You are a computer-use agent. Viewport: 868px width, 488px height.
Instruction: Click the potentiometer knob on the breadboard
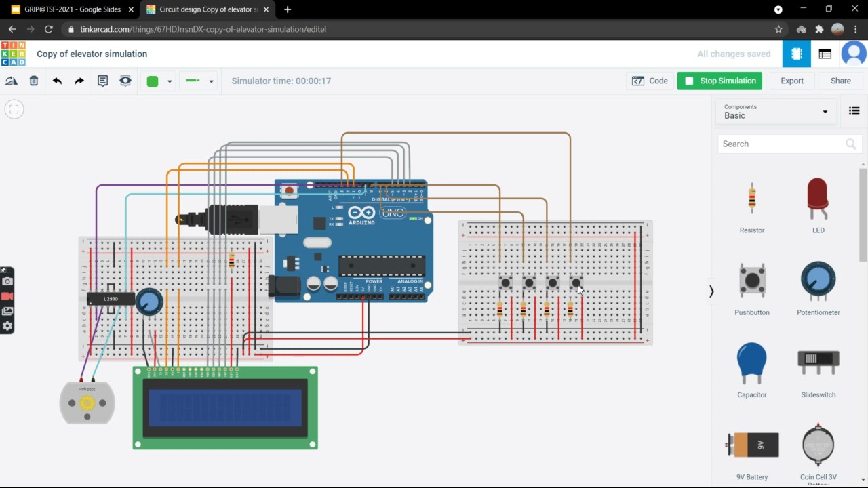(149, 302)
